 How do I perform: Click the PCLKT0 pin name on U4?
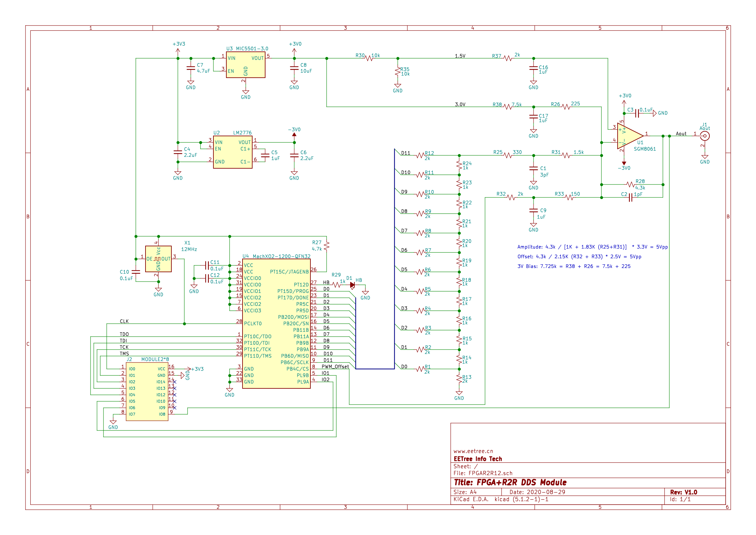253,324
